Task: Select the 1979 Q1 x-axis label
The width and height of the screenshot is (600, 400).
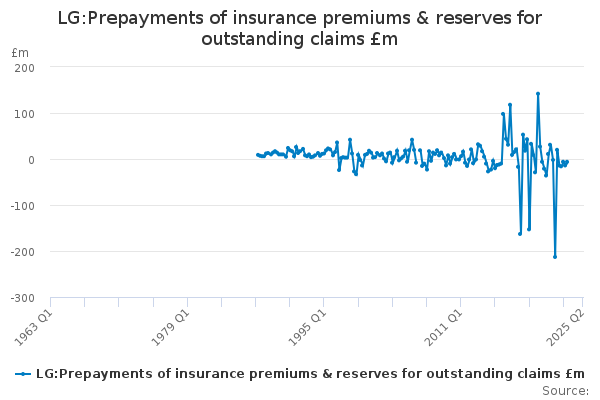Action: coord(172,327)
